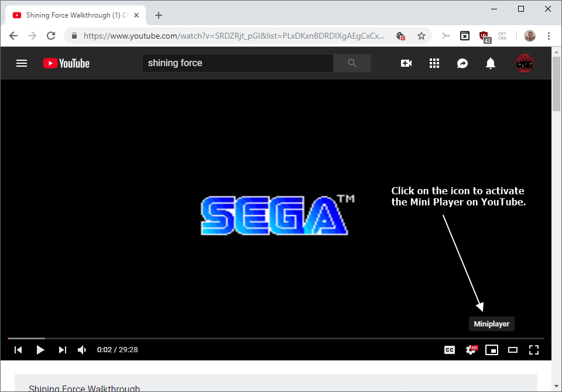Open the Shining Force Walkthrough title link
Viewport: 562px width, 392px height.
(84, 388)
